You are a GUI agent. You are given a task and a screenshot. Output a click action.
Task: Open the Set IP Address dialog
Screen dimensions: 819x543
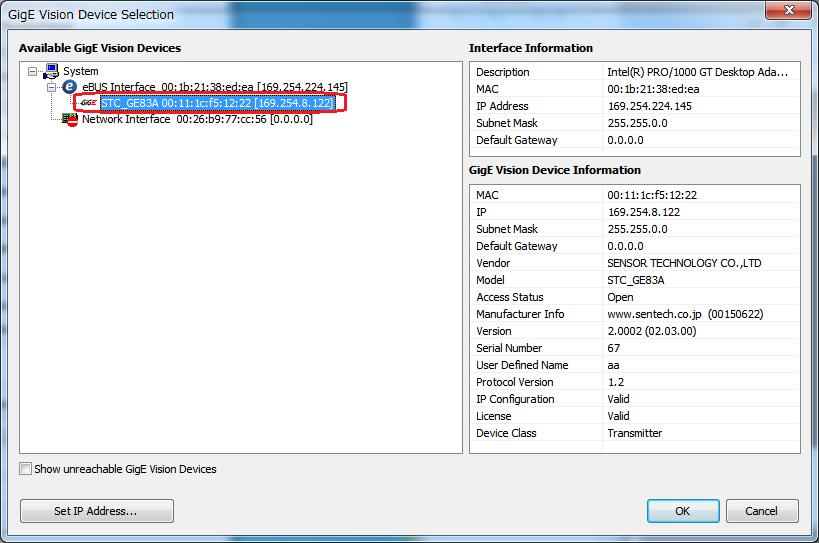click(96, 511)
